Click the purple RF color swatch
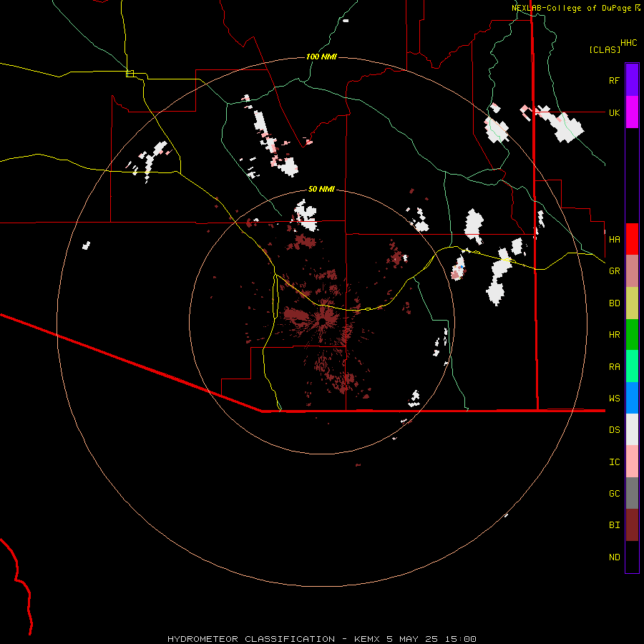Image resolution: width=644 pixels, height=644 pixels. pos(632,80)
